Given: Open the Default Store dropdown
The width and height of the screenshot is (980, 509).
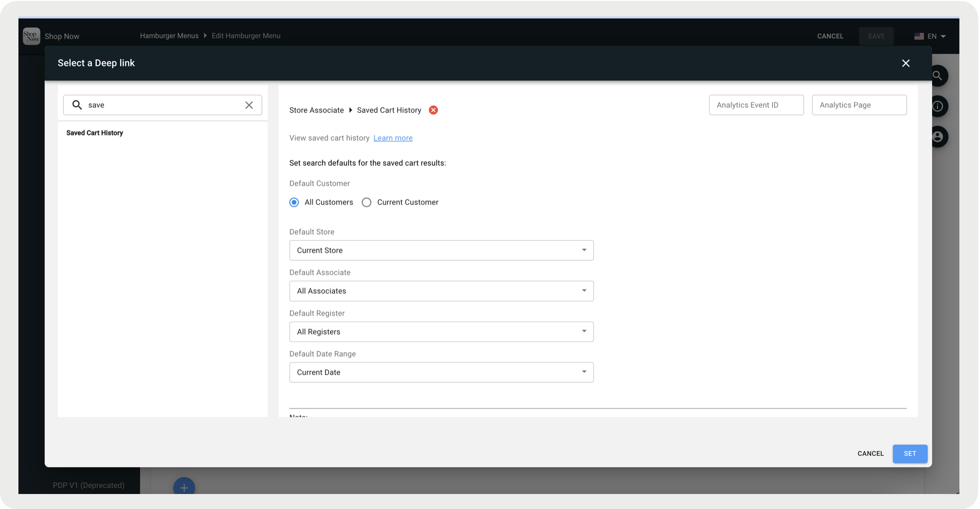Looking at the screenshot, I should tap(441, 250).
